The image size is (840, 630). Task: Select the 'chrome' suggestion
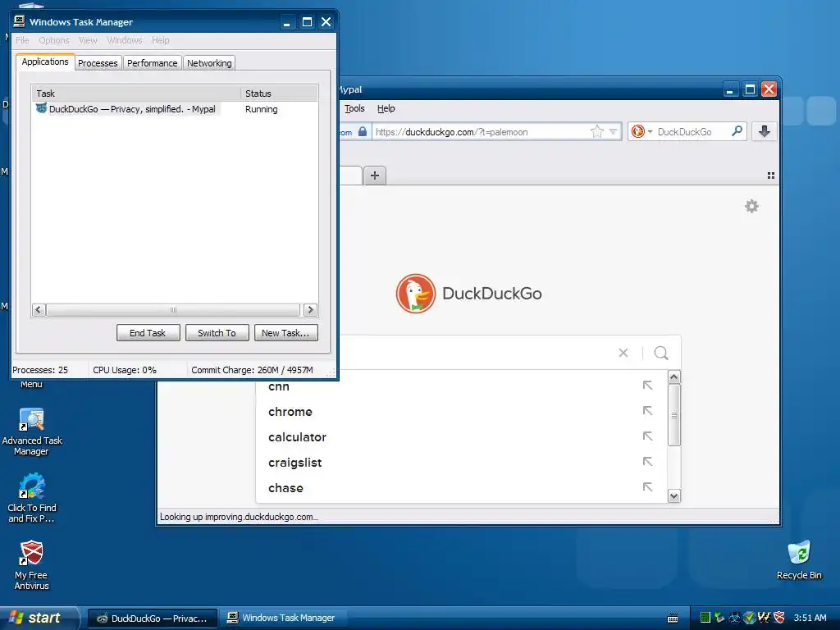(x=461, y=412)
